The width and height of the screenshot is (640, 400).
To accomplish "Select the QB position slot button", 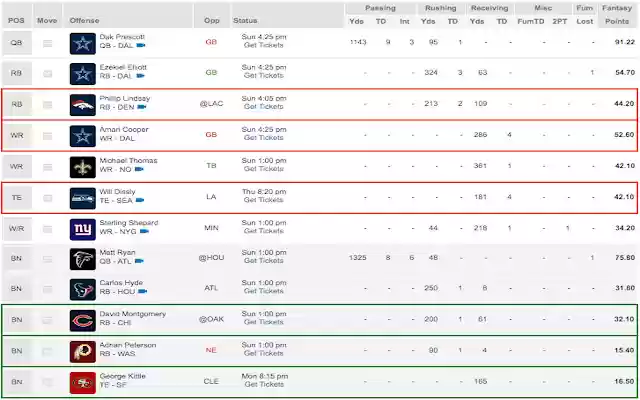I will [17, 42].
